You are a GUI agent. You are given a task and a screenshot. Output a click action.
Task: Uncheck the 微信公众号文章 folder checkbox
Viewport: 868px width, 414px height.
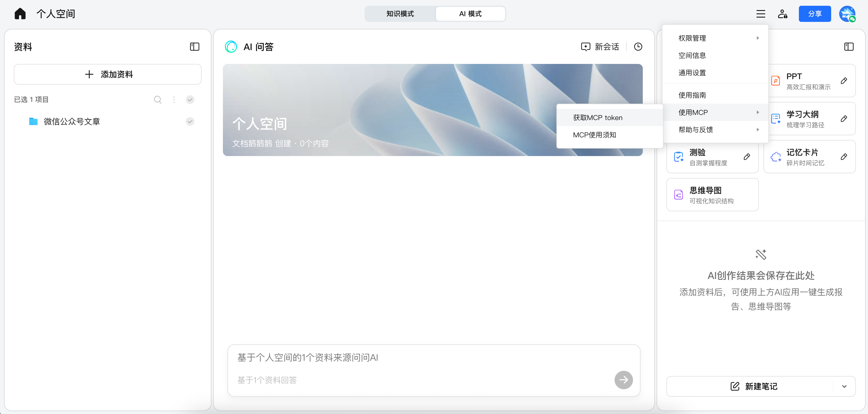[190, 121]
